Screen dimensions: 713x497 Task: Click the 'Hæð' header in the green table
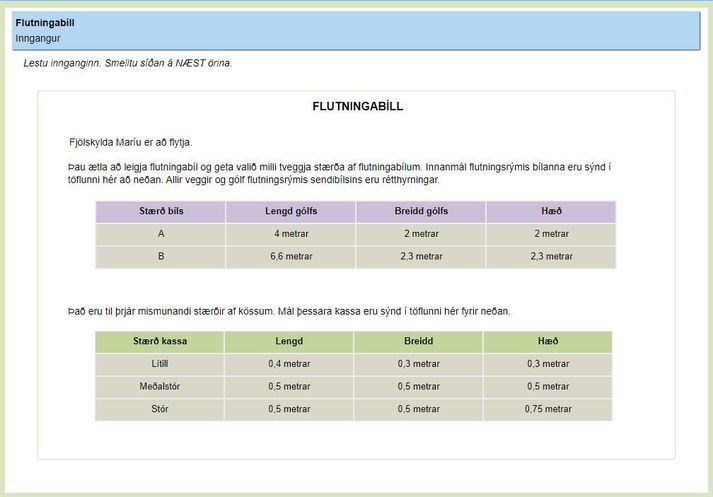pos(548,341)
